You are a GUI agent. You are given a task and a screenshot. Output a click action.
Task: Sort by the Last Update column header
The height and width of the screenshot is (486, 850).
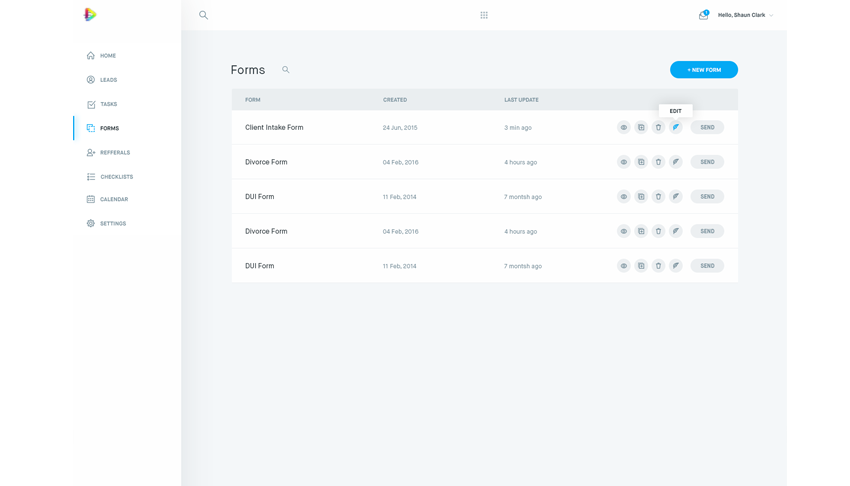click(x=521, y=100)
